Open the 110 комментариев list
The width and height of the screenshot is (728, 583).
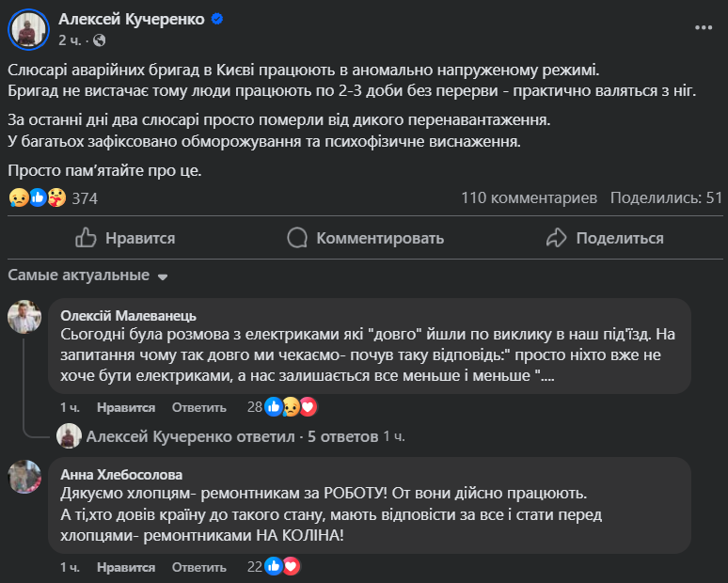(x=529, y=198)
